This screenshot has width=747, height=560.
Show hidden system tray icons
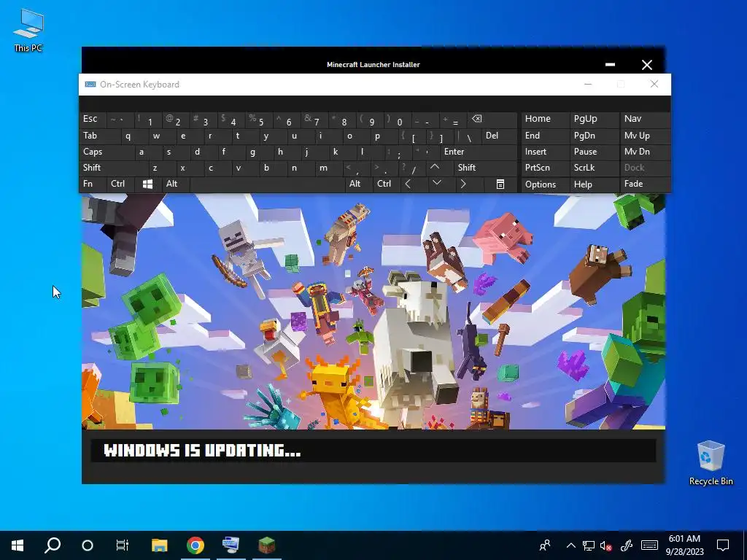pos(570,545)
